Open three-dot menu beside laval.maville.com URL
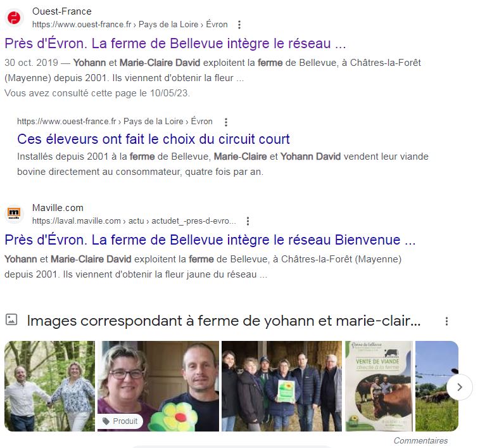The width and height of the screenshot is (492, 448). pyautogui.click(x=248, y=221)
